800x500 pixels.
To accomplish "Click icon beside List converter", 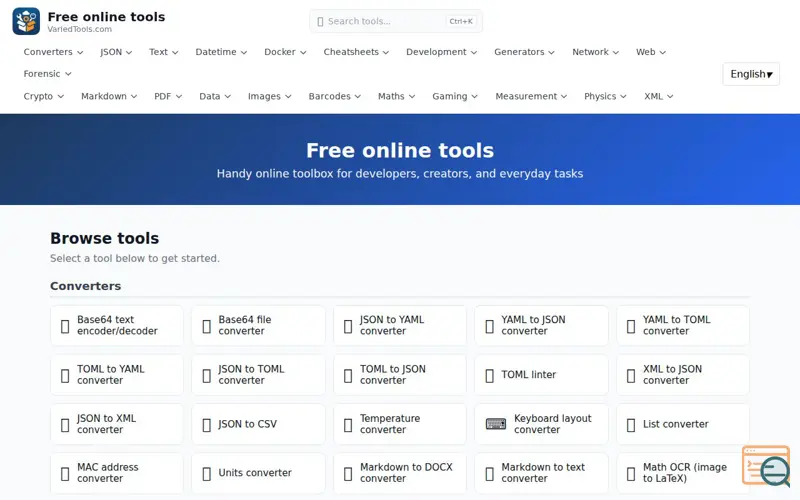I will (631, 424).
